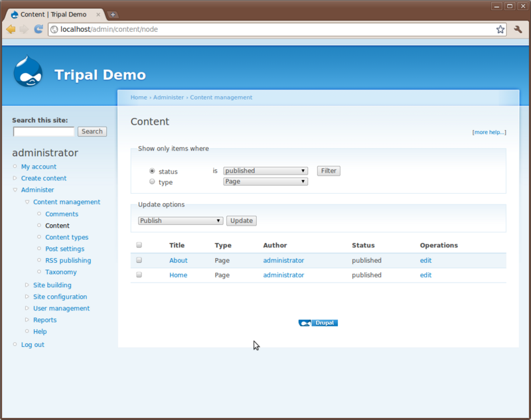Open the wrench settings menu

tap(518, 29)
